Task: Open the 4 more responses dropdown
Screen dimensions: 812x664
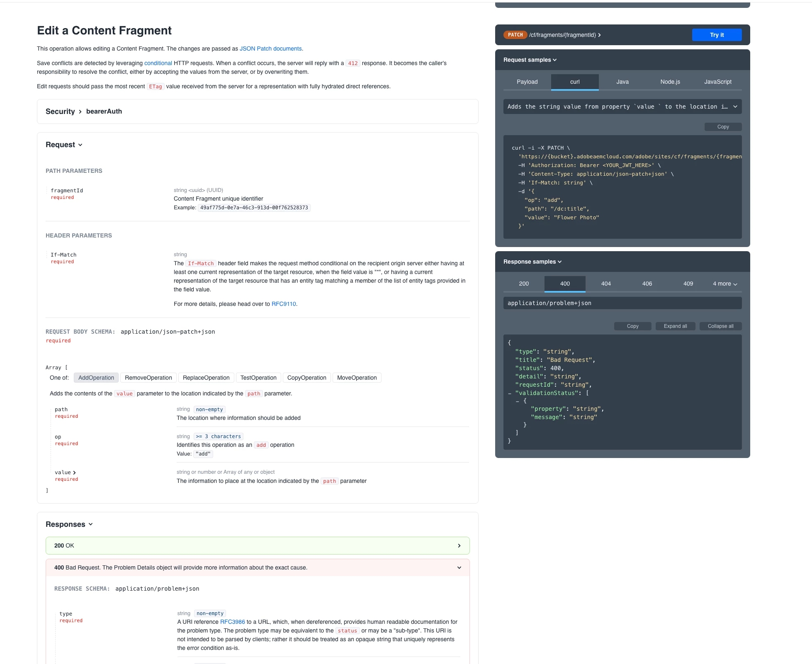Action: (x=724, y=284)
